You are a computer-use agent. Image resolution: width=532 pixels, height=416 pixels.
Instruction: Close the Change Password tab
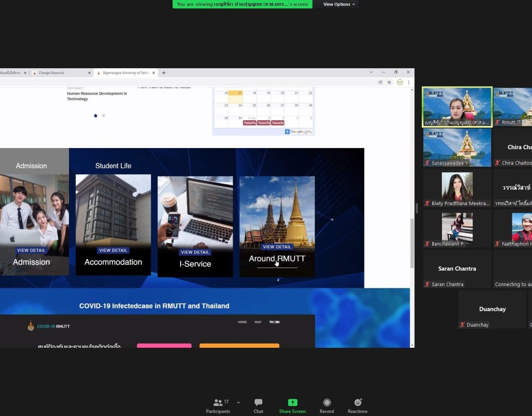click(x=89, y=73)
